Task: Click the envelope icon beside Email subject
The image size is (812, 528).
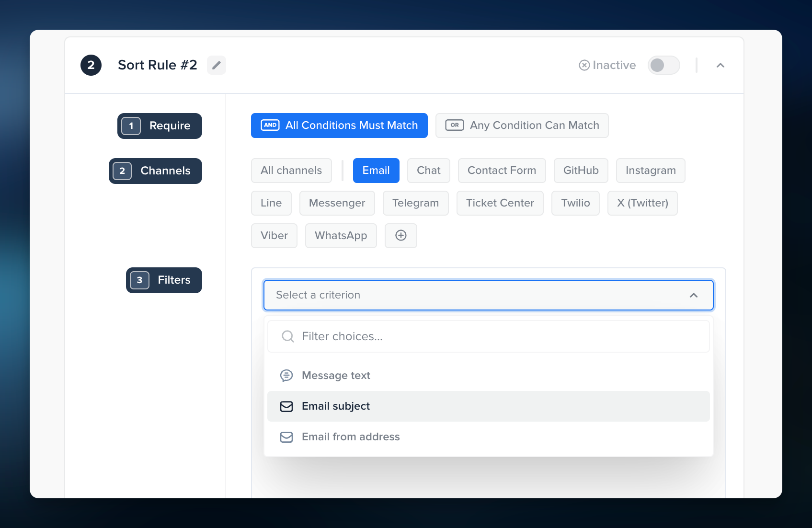Action: (286, 406)
